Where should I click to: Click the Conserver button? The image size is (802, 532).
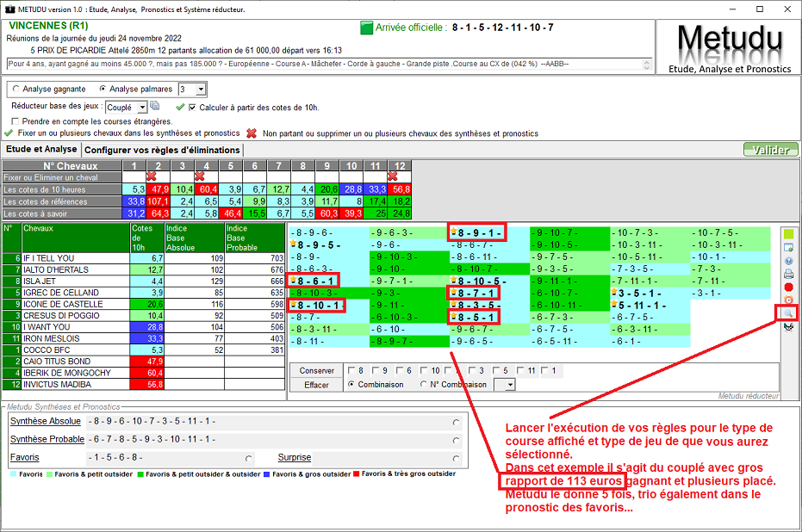point(317,370)
